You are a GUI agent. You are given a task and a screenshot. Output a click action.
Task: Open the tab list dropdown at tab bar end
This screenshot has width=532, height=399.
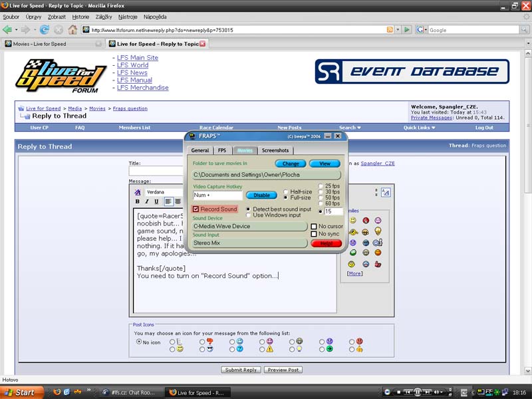tap(528, 43)
